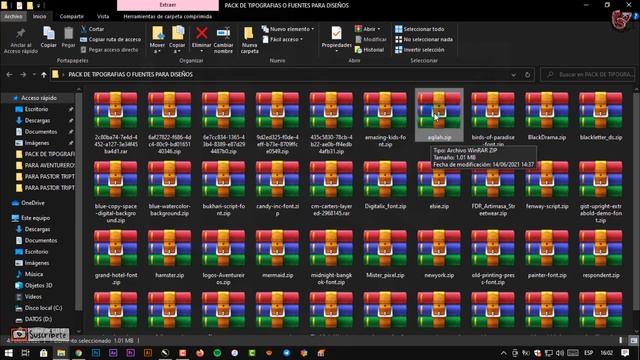Select the painter-font.zip archive
640x360 pixels.
point(547,254)
